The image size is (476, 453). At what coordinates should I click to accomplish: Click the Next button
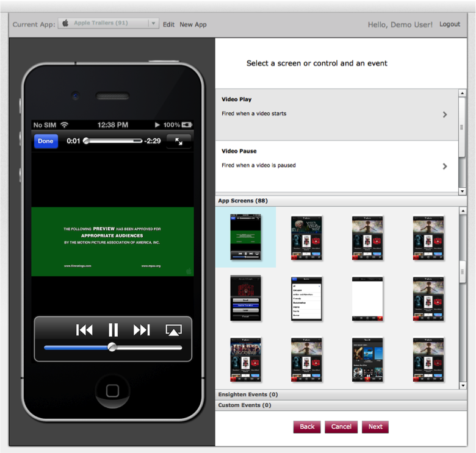375,427
